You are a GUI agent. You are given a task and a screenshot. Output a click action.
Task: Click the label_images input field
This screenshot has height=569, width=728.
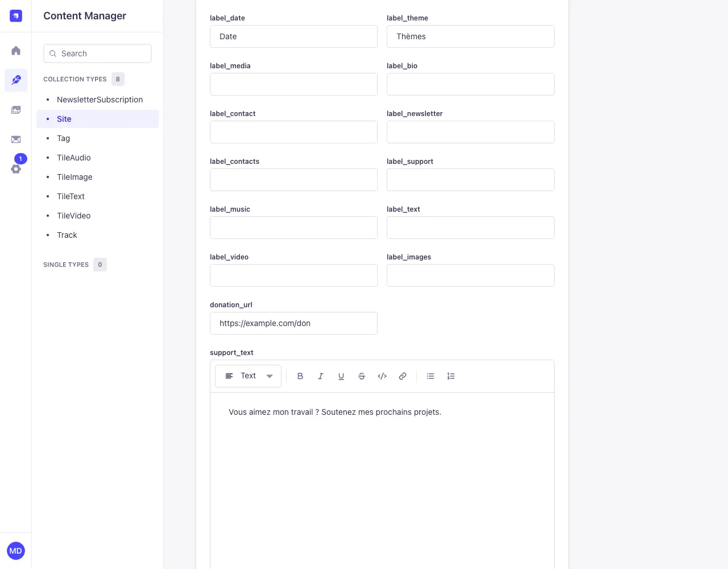(470, 275)
